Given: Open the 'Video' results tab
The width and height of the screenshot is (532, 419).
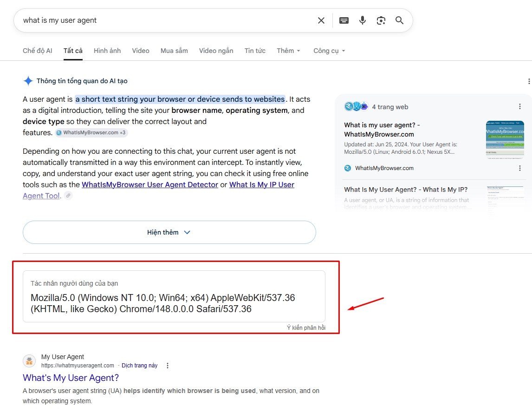Looking at the screenshot, I should coord(141,51).
